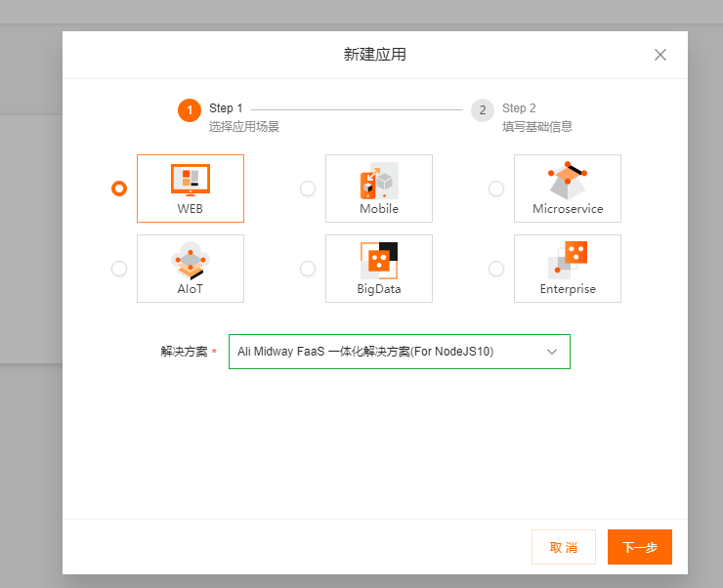723x588 pixels.
Task: Enable the AIoT radio button
Action: 119,269
